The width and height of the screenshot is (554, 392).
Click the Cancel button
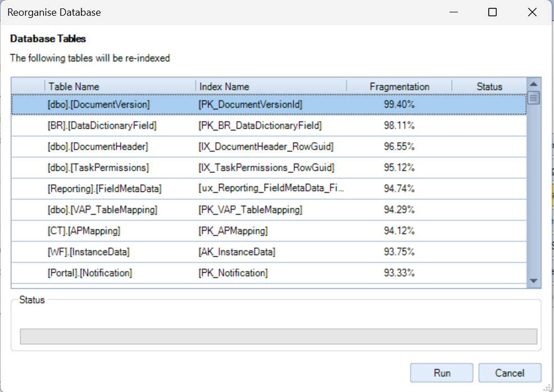[510, 373]
